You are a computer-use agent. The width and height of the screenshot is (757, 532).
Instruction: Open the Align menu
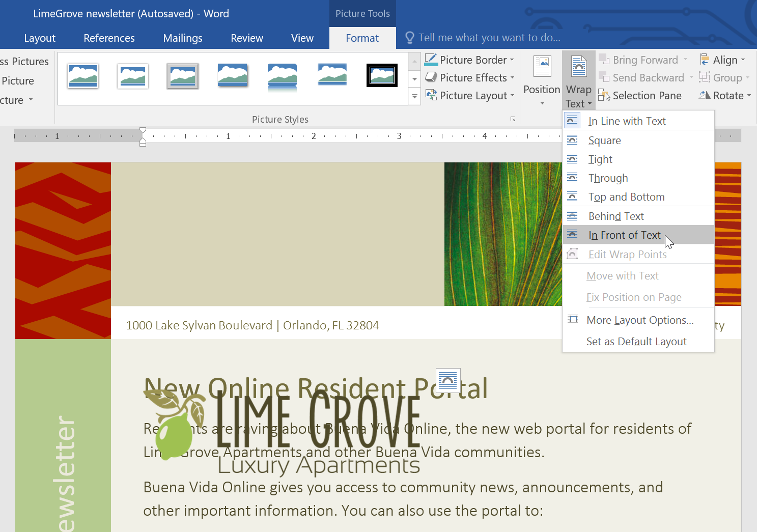(x=723, y=60)
